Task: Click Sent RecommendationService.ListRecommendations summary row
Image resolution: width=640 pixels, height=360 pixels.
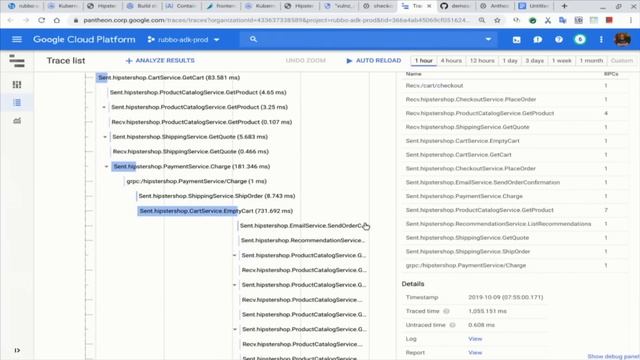Action: point(515,224)
